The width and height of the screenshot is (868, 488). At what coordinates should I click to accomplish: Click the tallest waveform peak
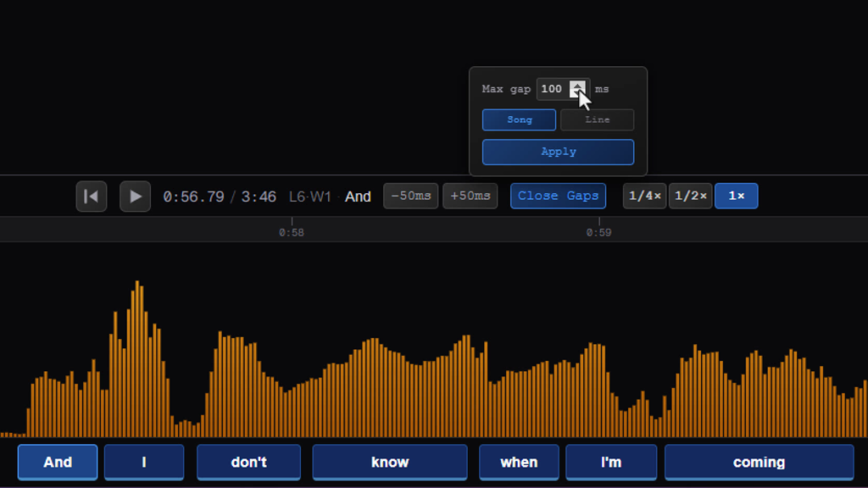click(137, 358)
